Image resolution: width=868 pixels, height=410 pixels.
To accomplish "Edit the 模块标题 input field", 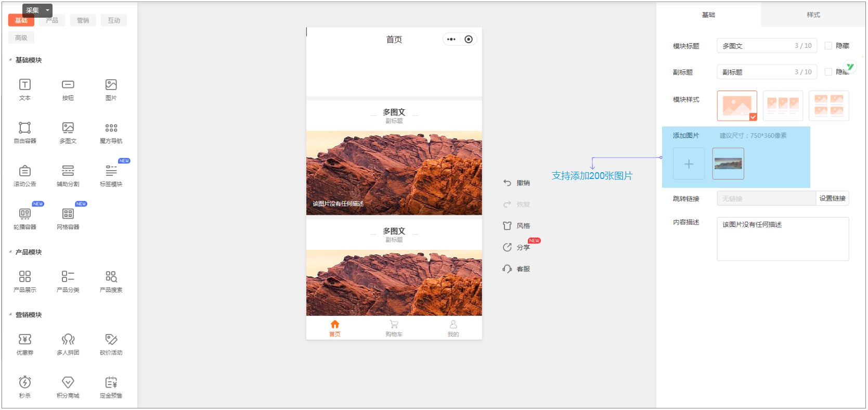I will pos(767,46).
